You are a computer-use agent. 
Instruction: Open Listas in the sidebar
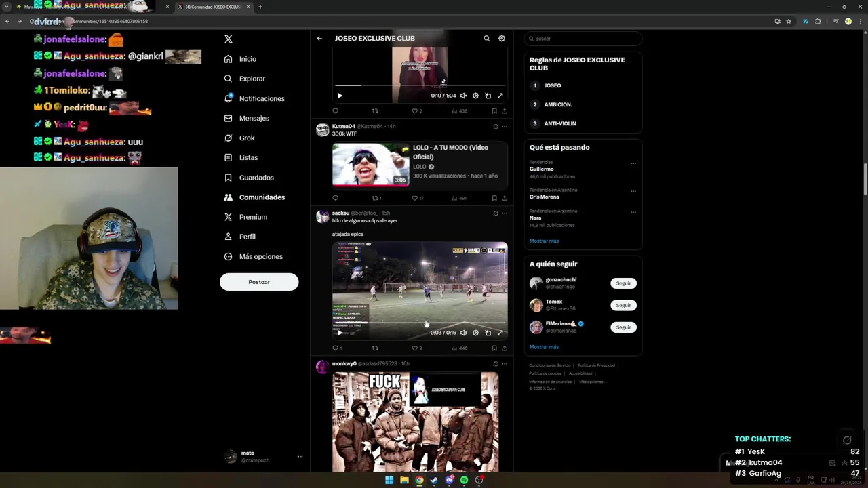241,157
